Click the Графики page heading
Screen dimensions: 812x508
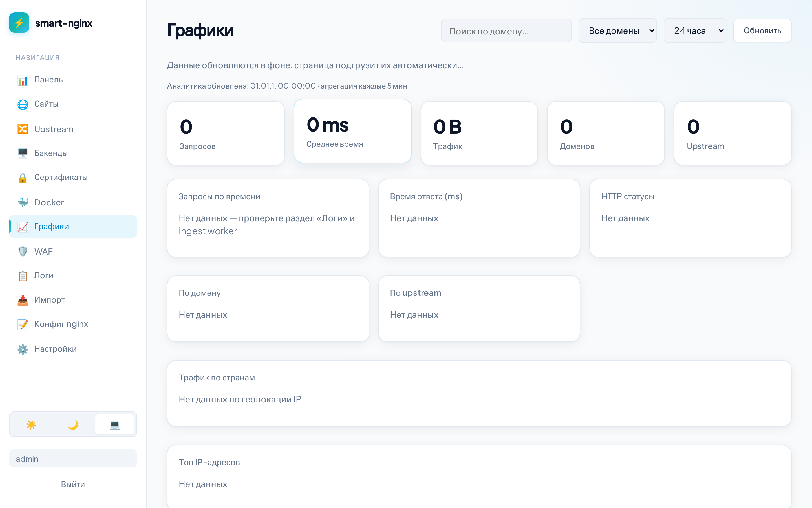coord(200,30)
